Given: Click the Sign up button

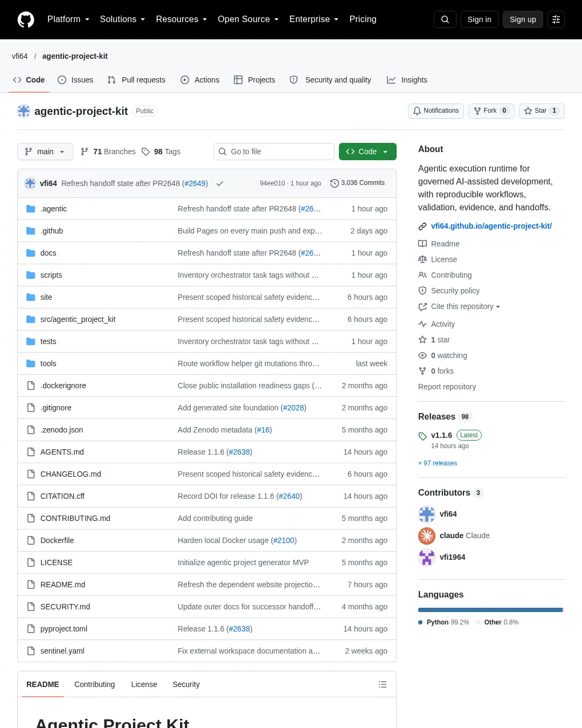Looking at the screenshot, I should (523, 19).
